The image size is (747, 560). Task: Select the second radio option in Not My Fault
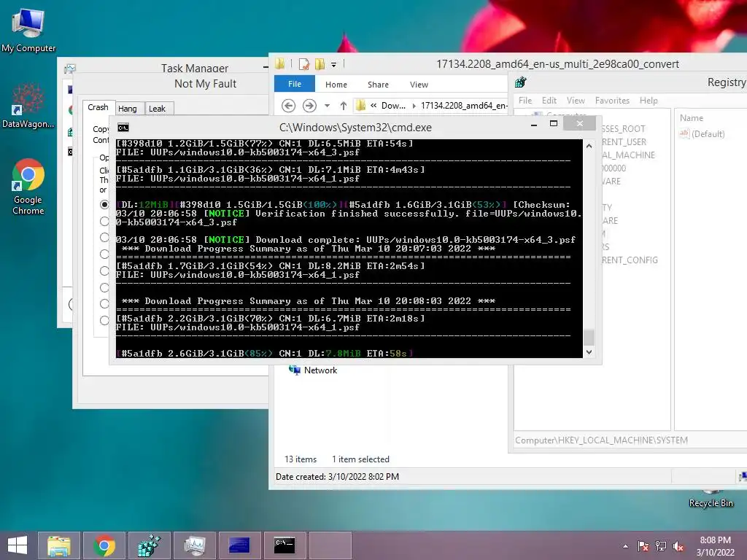pos(104,221)
